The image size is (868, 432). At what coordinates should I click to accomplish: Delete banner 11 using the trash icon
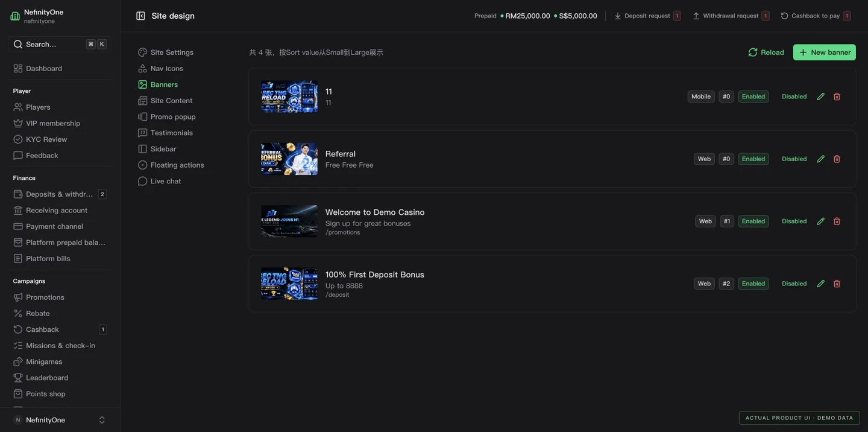[x=837, y=97]
